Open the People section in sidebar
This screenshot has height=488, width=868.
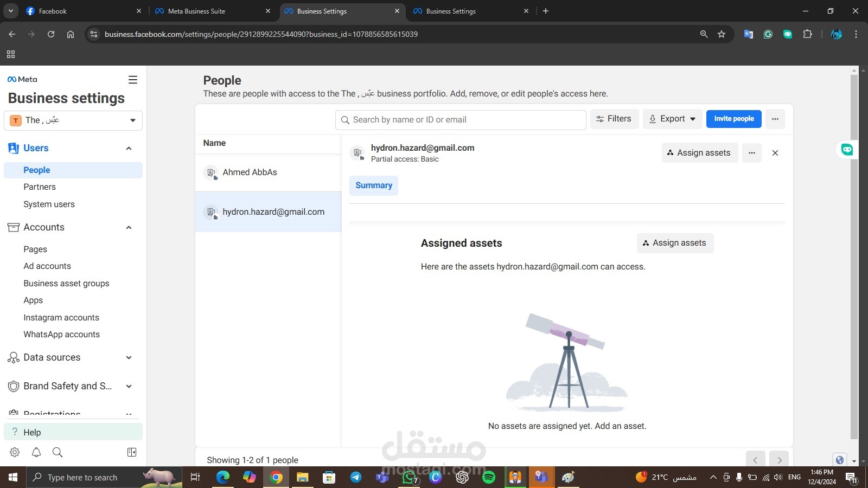tap(73, 170)
